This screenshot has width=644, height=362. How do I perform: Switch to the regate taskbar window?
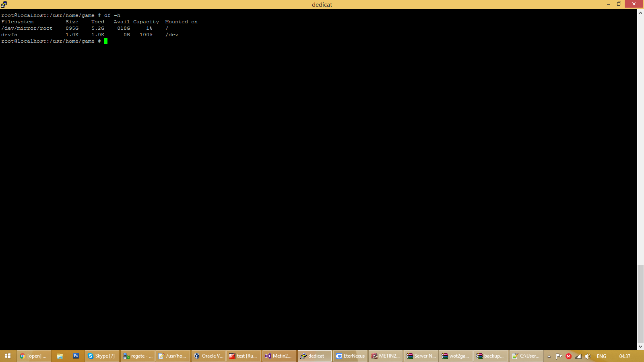pyautogui.click(x=138, y=356)
